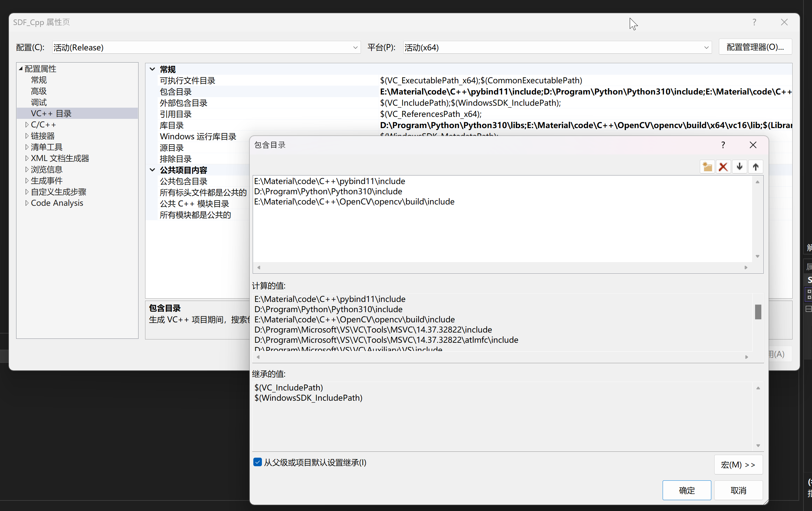Click the 确定 button
This screenshot has height=511, width=812.
(x=687, y=490)
